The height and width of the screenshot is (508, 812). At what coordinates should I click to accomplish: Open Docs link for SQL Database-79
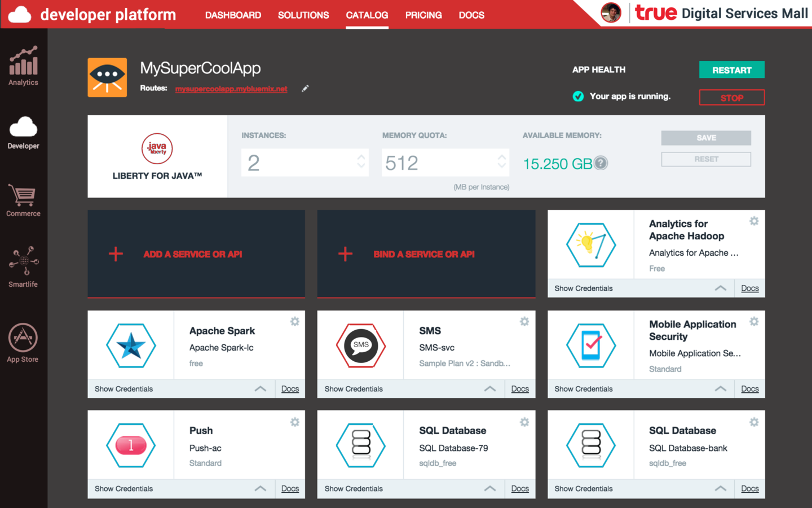pyautogui.click(x=520, y=489)
